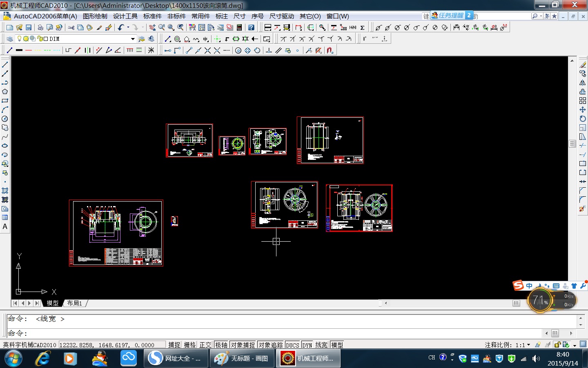Expand the DIM layer dropdown
Image resolution: width=588 pixels, height=368 pixels.
click(133, 39)
